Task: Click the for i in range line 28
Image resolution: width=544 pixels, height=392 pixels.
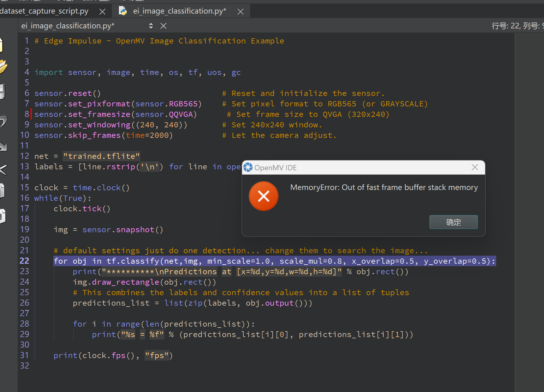Action: (164, 324)
